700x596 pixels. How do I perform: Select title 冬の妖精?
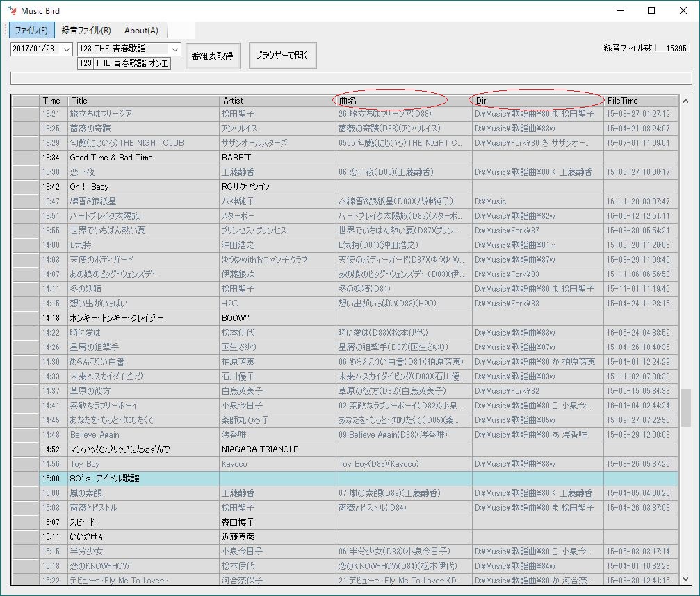tap(86, 289)
